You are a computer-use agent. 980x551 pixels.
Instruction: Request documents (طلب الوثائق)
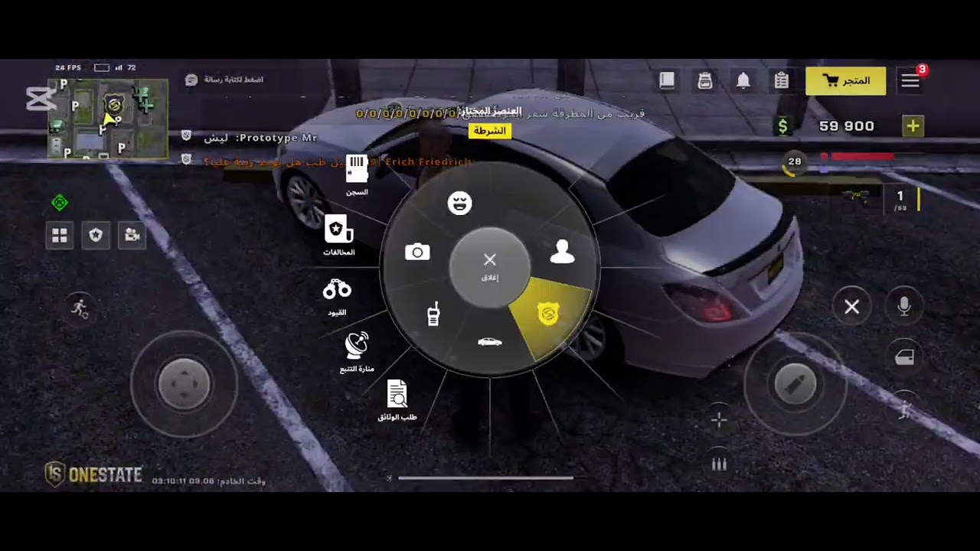tap(397, 400)
